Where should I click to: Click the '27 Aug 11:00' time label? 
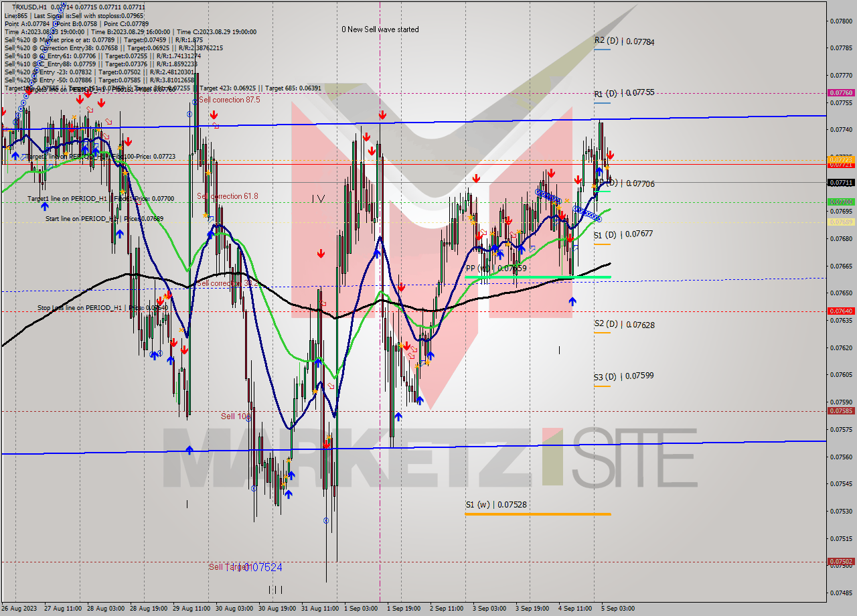(x=62, y=609)
